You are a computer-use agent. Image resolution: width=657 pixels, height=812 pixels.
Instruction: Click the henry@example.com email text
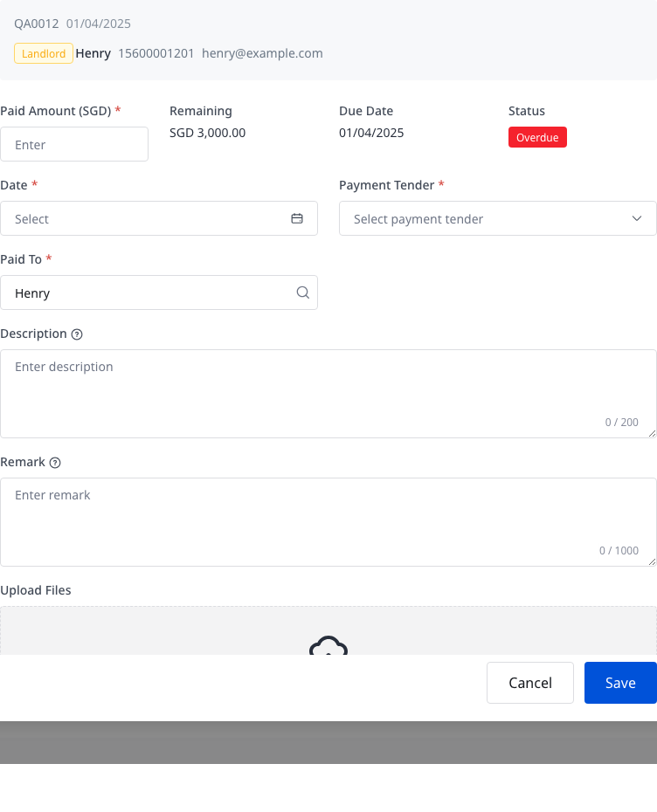point(262,53)
